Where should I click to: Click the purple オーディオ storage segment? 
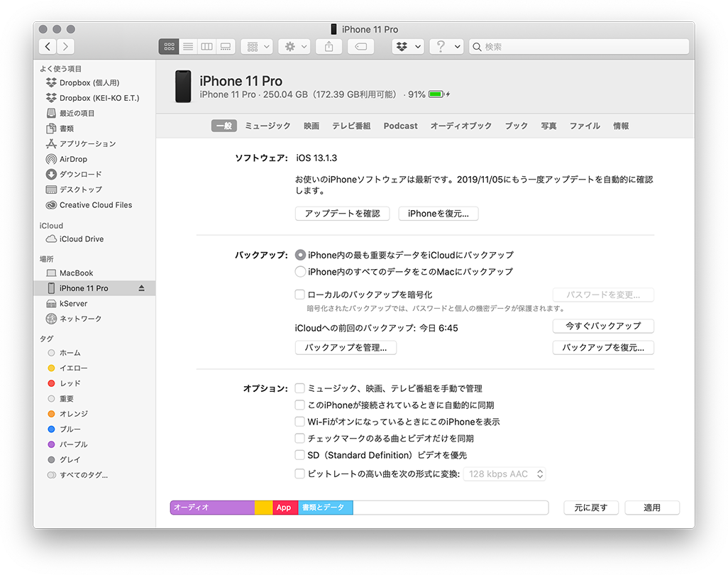pos(213,508)
